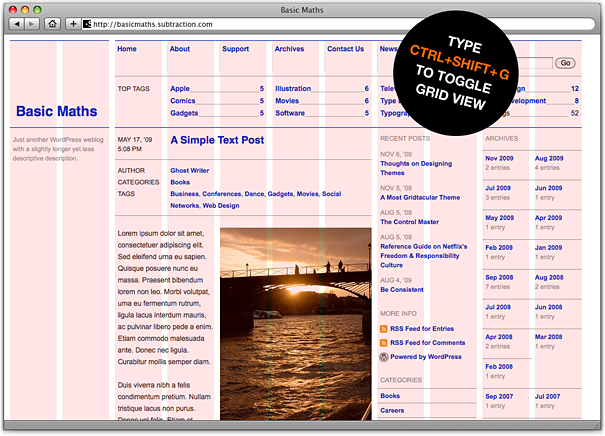Open the home page via house icon
The width and height of the screenshot is (605, 436).
[52, 24]
